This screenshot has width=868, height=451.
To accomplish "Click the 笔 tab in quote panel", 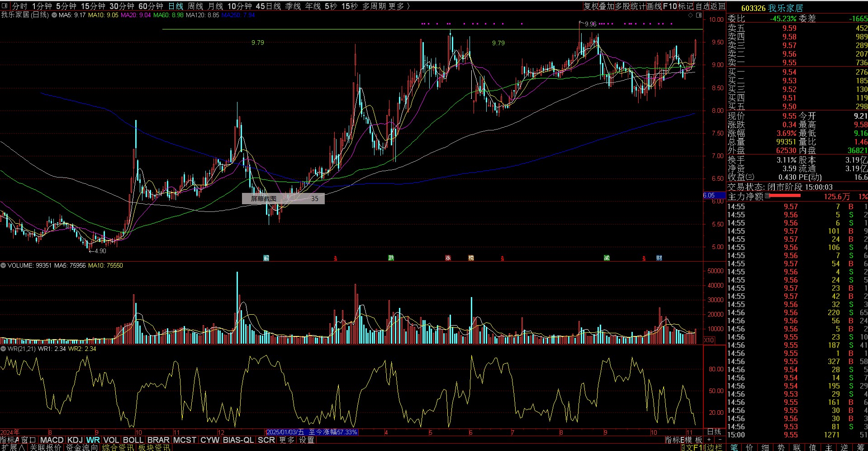I will (734, 447).
